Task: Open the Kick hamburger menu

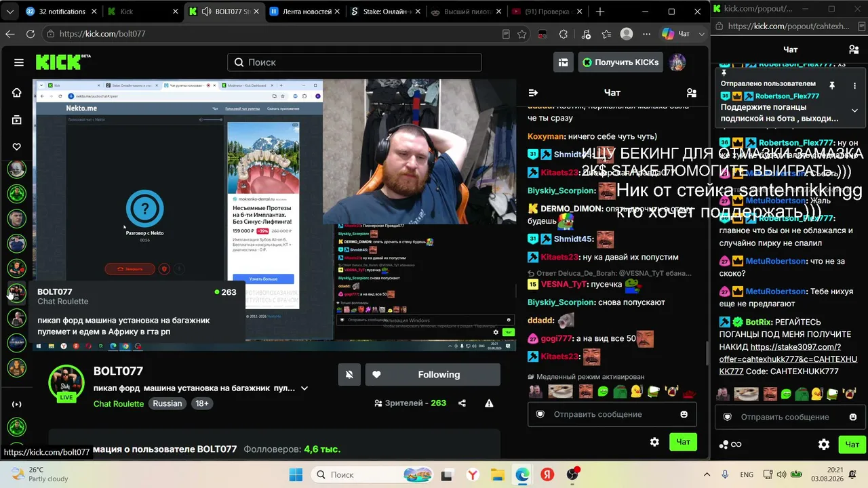Action: click(x=19, y=62)
